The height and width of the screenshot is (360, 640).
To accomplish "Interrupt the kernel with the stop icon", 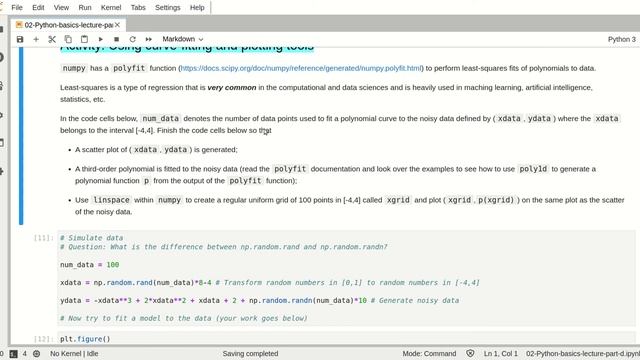I will (116, 39).
